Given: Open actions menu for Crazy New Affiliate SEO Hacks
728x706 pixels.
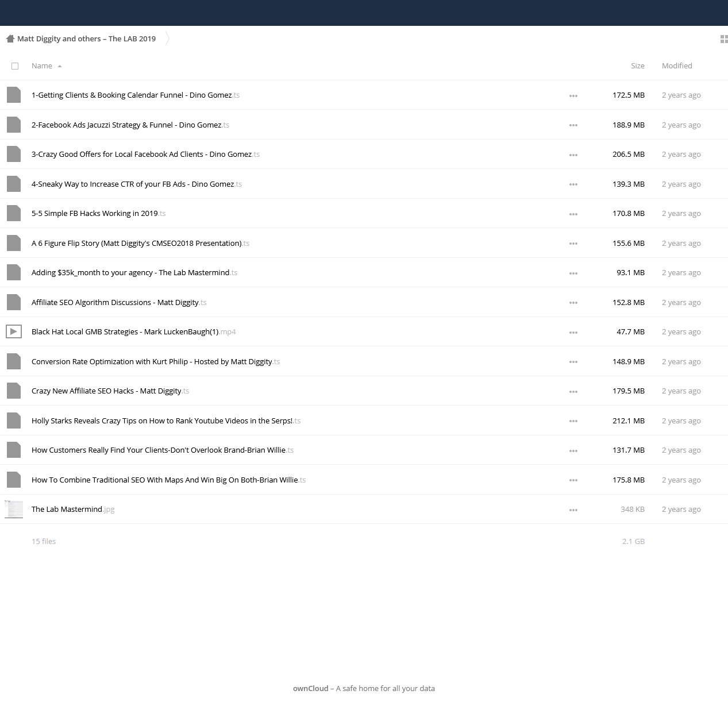Looking at the screenshot, I should click(x=573, y=392).
